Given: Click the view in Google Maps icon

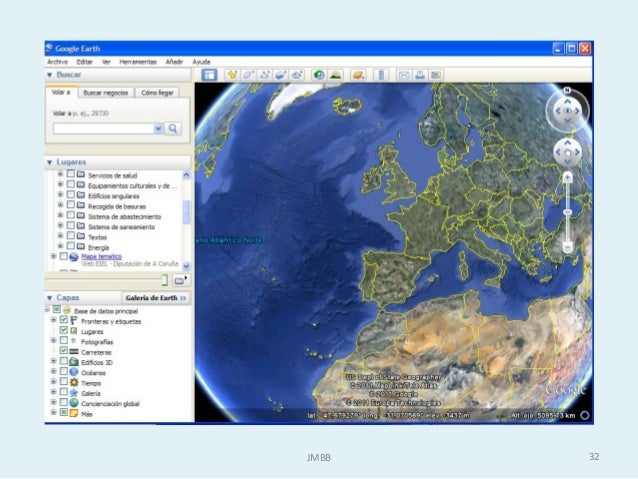Looking at the screenshot, I should [436, 75].
